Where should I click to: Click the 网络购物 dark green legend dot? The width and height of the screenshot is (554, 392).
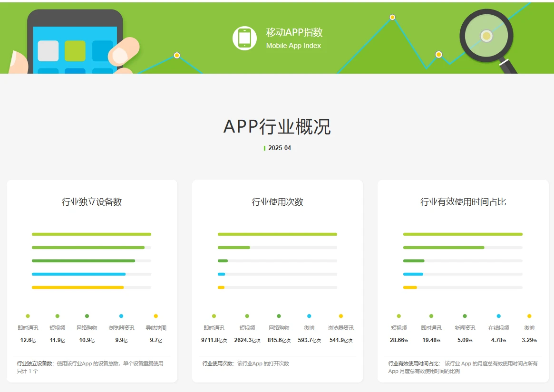[x=87, y=316]
